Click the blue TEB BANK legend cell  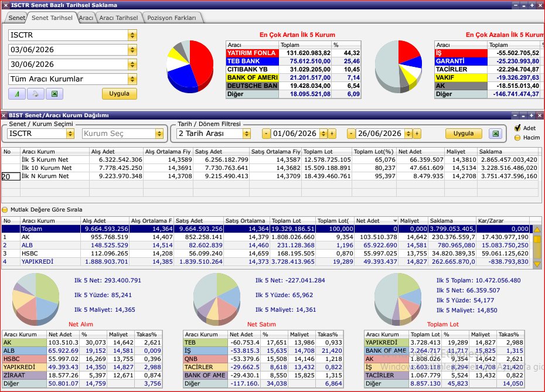point(253,61)
